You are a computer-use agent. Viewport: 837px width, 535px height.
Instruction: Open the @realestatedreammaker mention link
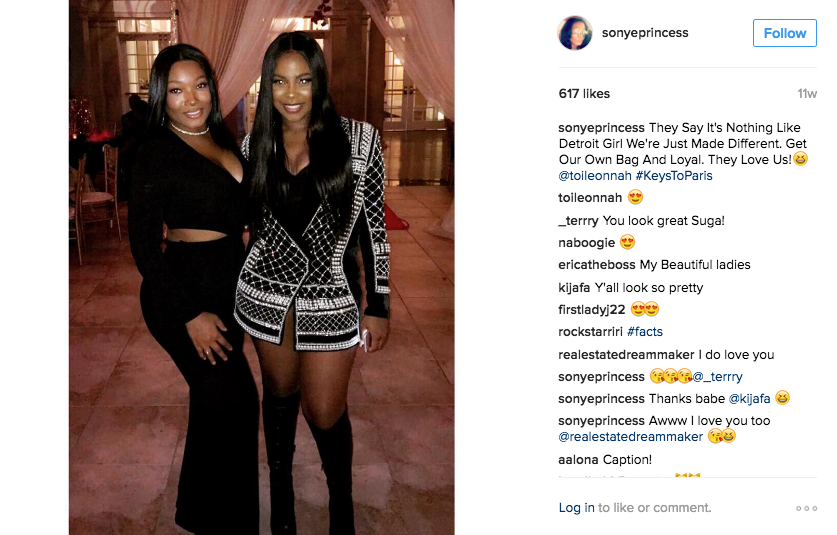630,437
